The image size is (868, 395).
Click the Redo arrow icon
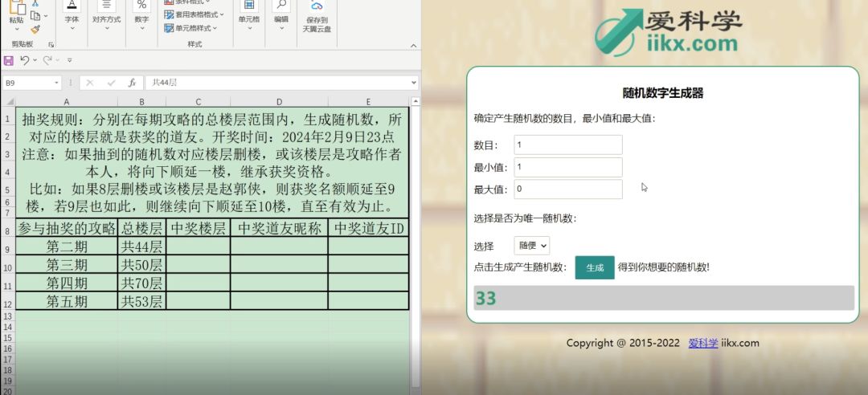click(x=47, y=59)
